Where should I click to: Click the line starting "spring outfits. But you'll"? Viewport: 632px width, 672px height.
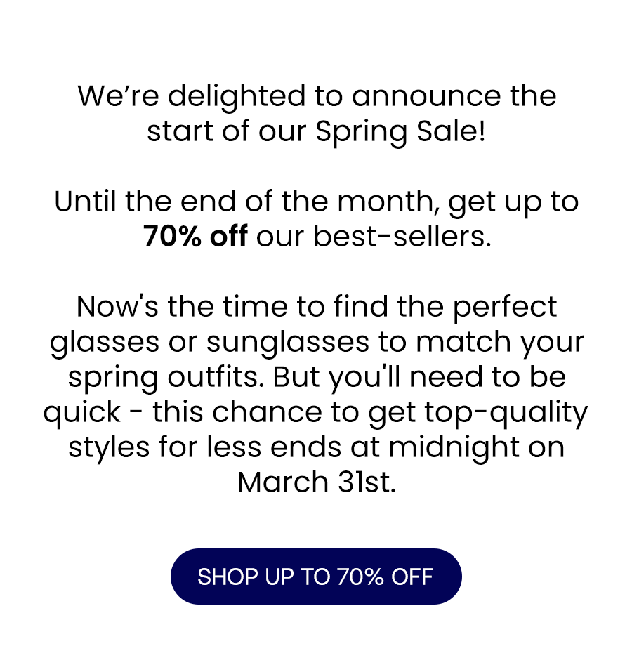[x=317, y=377]
